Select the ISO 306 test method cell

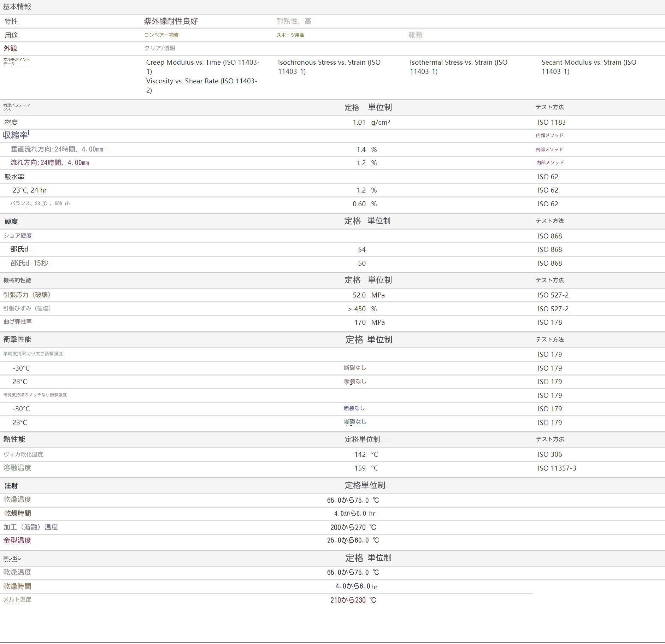coord(549,454)
